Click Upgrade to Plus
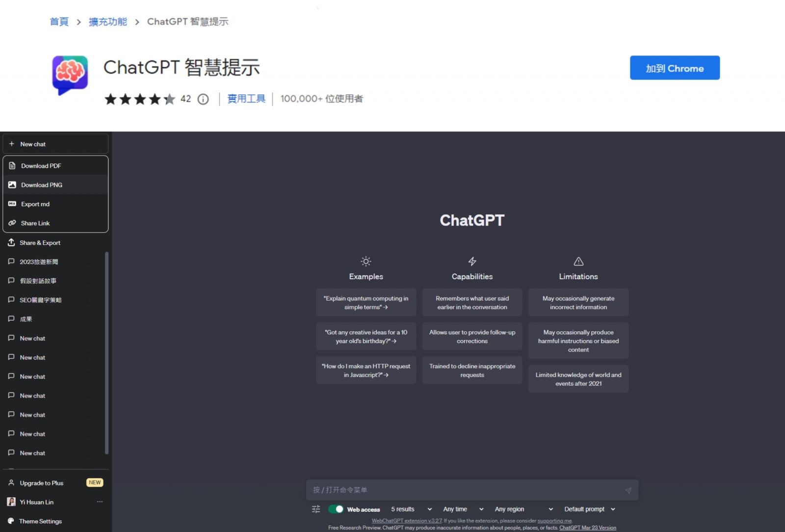The image size is (785, 532). tap(55, 483)
